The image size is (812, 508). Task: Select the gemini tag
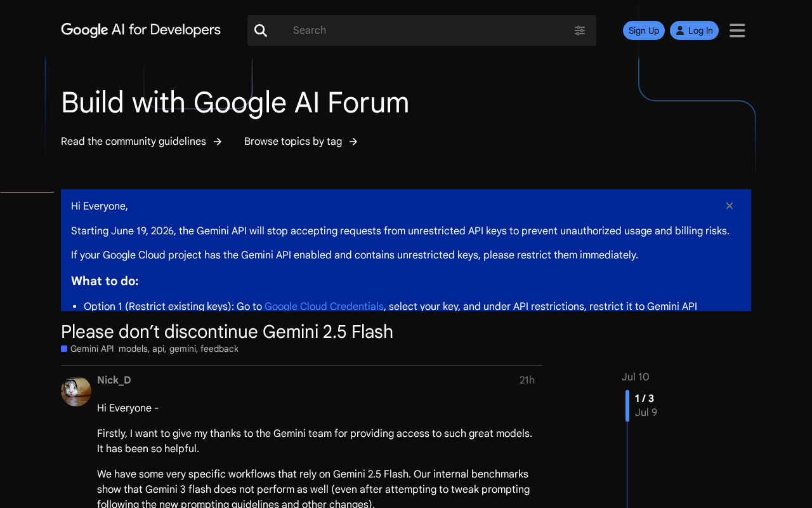(x=183, y=349)
